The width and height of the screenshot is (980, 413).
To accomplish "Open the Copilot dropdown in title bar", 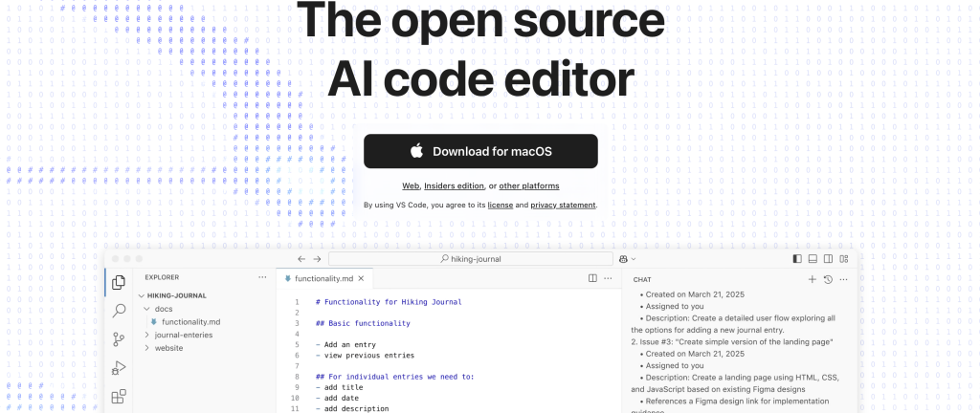I will pyautogui.click(x=628, y=259).
